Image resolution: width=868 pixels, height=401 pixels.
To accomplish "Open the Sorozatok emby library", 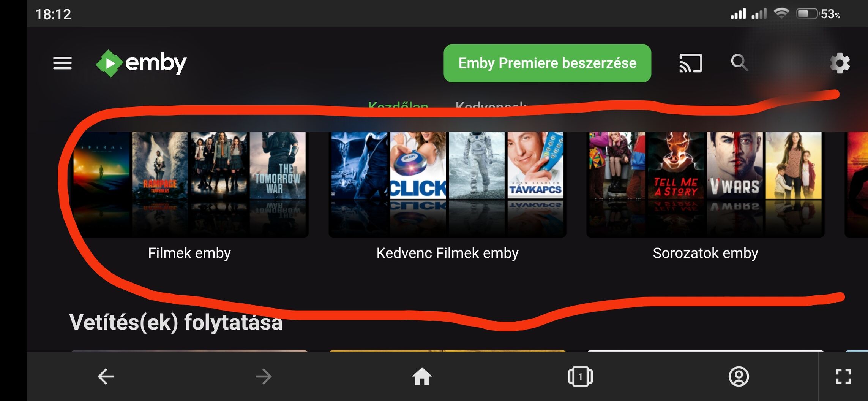I will point(705,184).
